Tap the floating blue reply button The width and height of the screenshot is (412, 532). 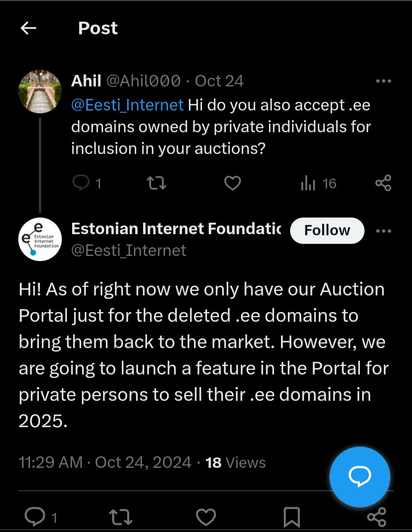click(360, 476)
